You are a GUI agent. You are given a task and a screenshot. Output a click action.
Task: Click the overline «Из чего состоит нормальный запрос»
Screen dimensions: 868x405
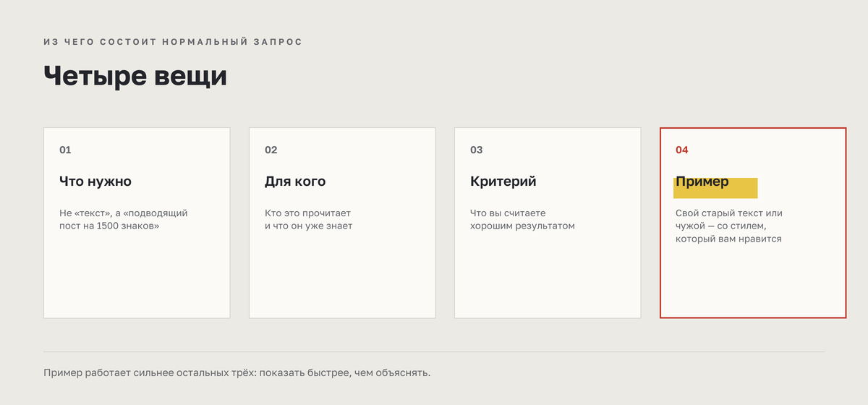coord(173,42)
